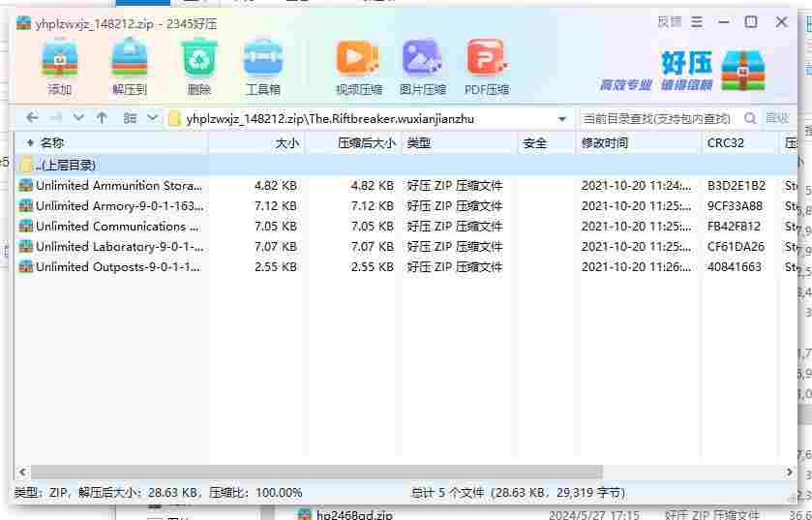This screenshot has height=520, width=812.
Task: Click the 添加 (Add) toolbar icon
Action: (60, 67)
